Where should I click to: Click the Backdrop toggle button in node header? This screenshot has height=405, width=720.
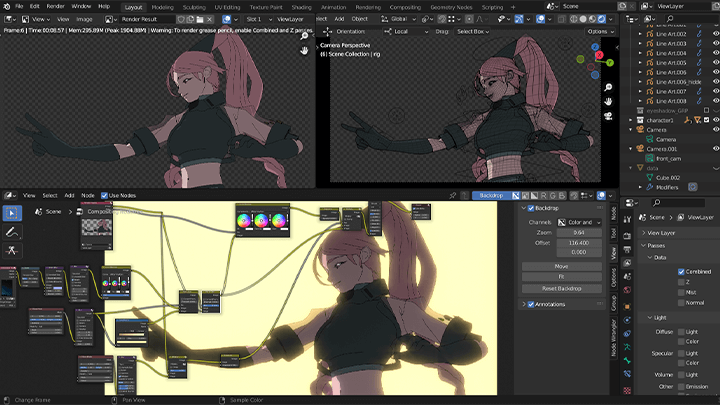coord(491,196)
